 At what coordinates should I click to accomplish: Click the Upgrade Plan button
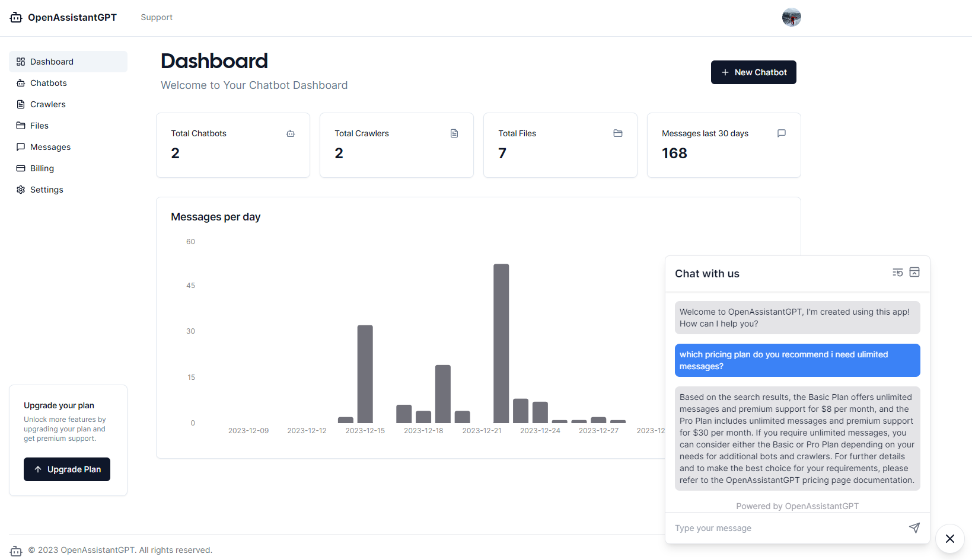[67, 469]
